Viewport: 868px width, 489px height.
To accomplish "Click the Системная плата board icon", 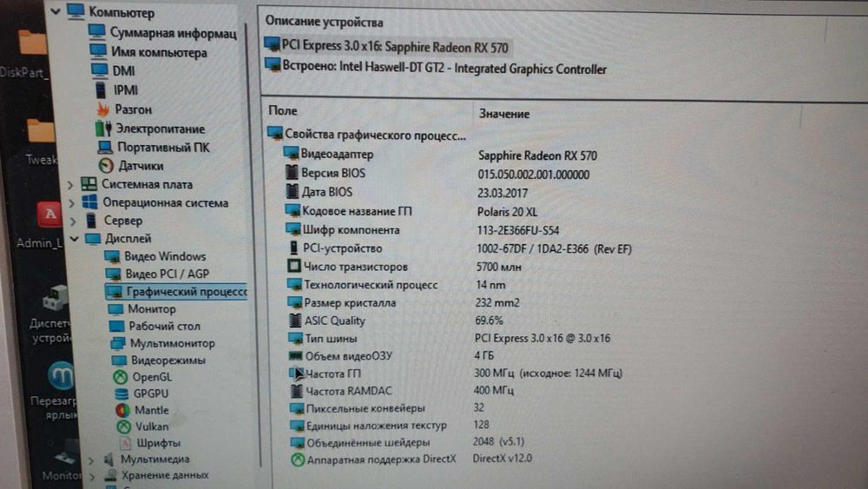I will tap(89, 184).
